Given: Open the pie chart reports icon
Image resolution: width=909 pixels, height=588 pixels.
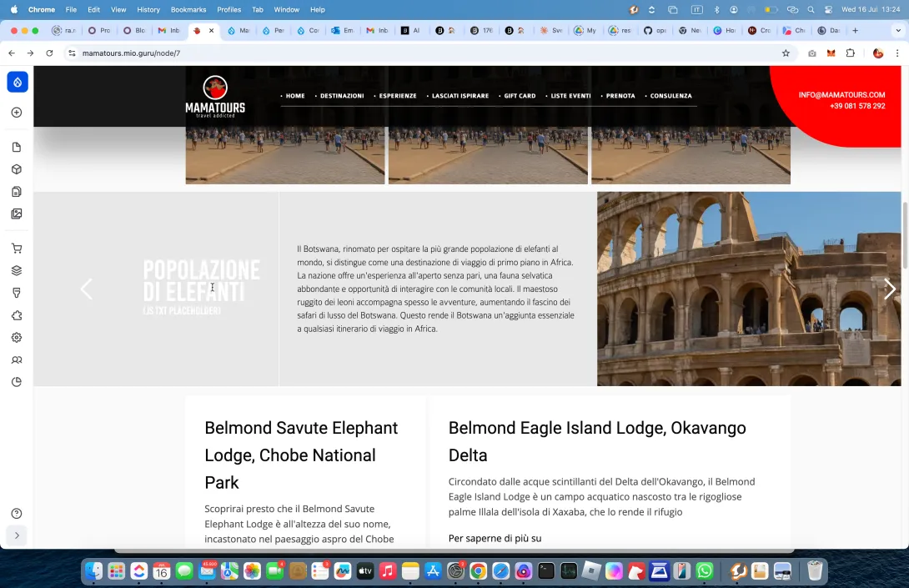Looking at the screenshot, I should 17,382.
